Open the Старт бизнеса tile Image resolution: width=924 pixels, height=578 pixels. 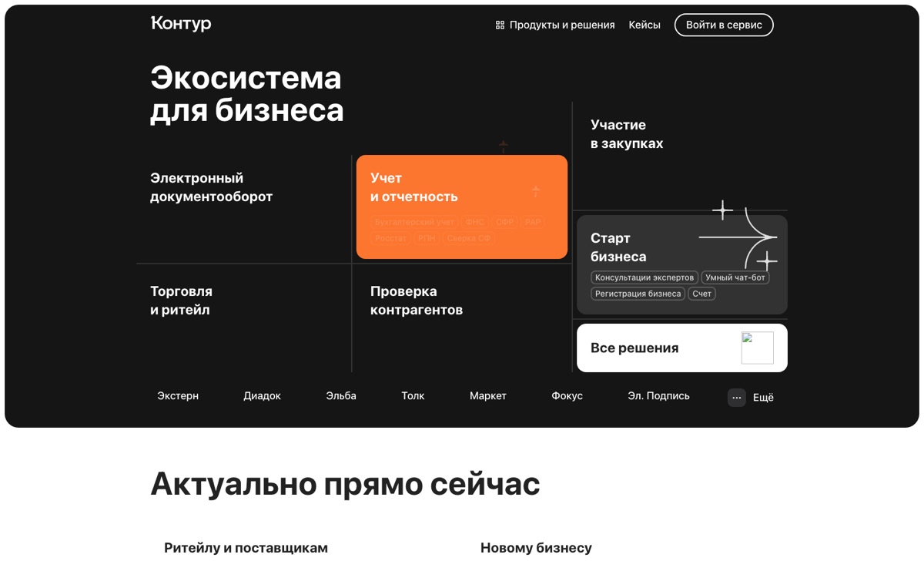[682, 264]
